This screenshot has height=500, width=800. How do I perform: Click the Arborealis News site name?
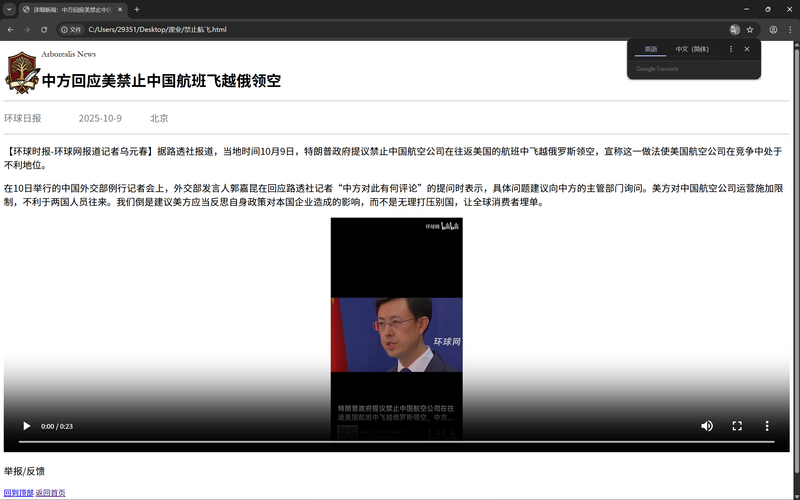tap(68, 54)
